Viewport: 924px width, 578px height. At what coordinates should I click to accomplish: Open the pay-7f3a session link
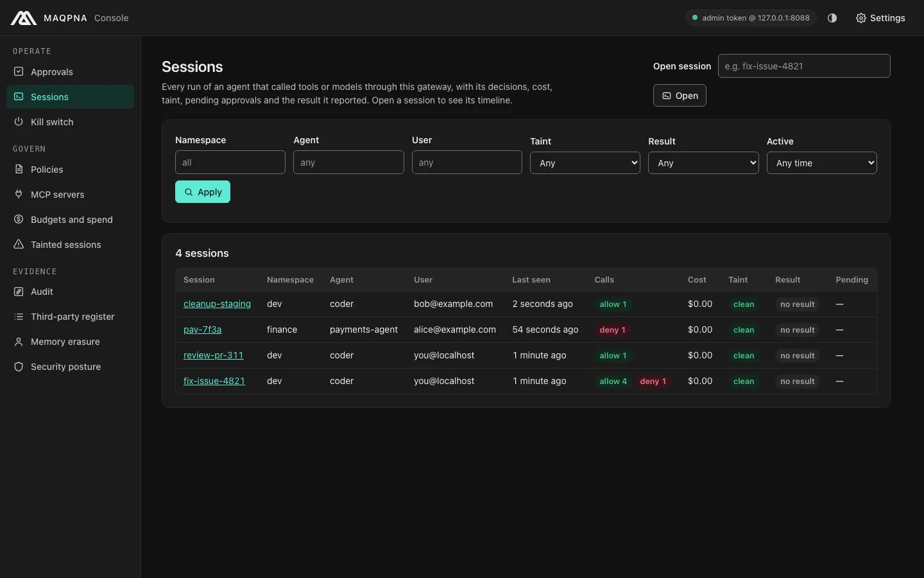(x=202, y=329)
